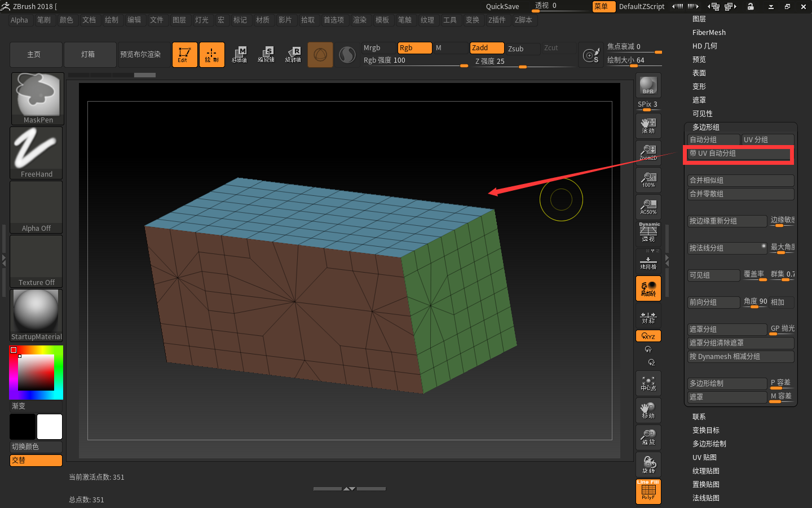Viewport: 812px width, 508px height.
Task: Select the Rotate (旋转轴) gizmo tool
Action: pyautogui.click(x=293, y=55)
